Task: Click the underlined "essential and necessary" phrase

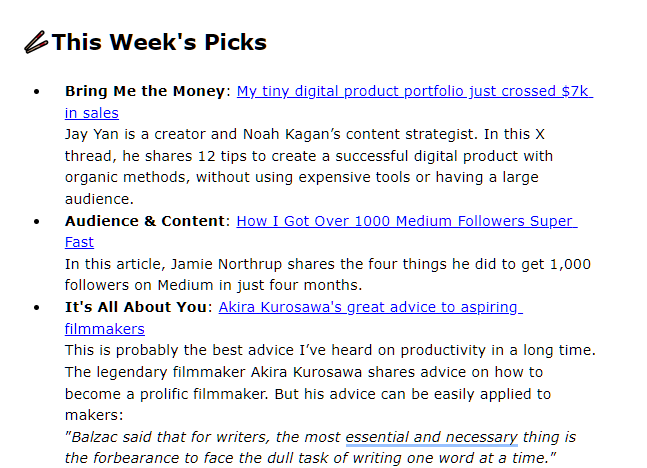Action: coord(432,437)
